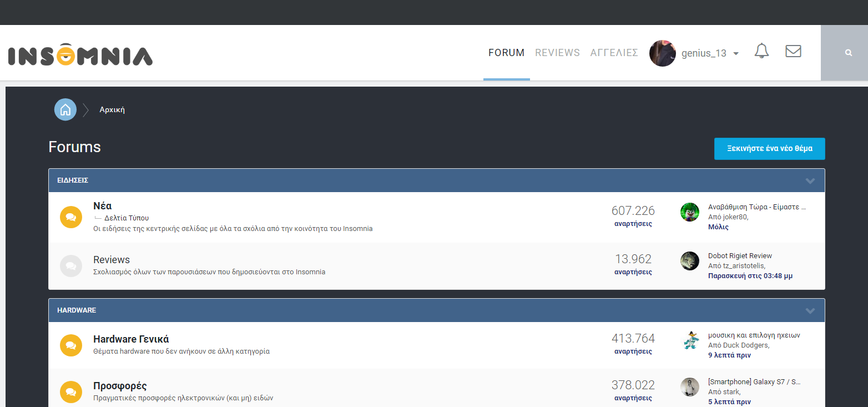The height and width of the screenshot is (407, 868).
Task: Open the Hardware Γενικά forum
Action: pos(131,339)
